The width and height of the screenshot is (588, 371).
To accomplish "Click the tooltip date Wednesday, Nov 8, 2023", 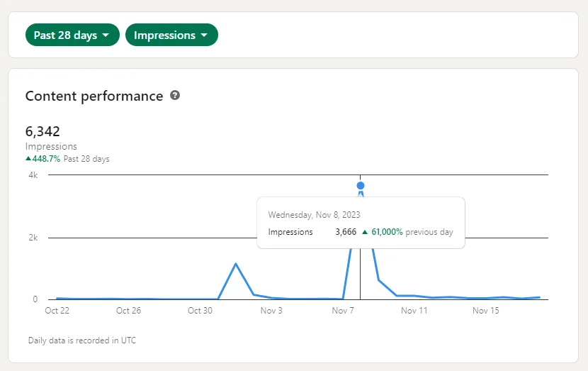I will pos(314,215).
